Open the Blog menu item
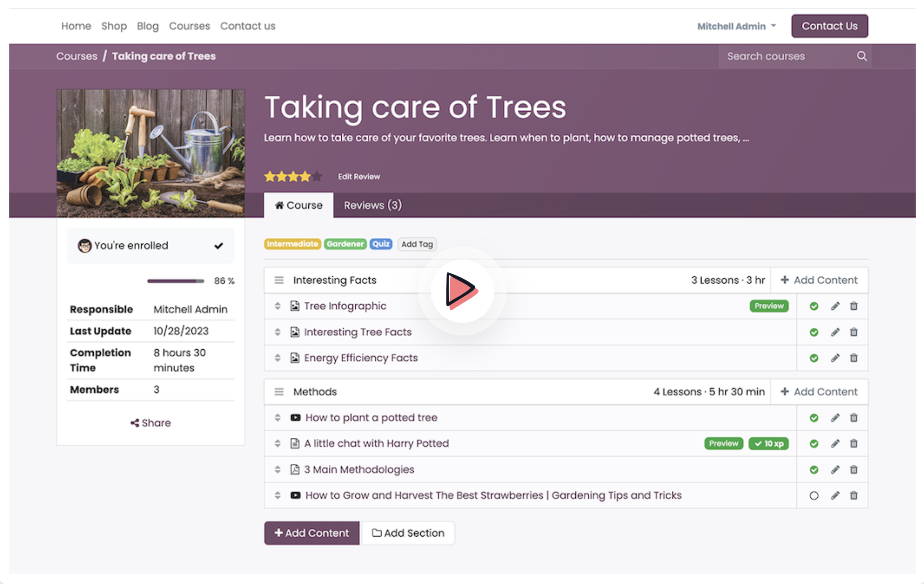This screenshot has width=924, height=584. 148,26
